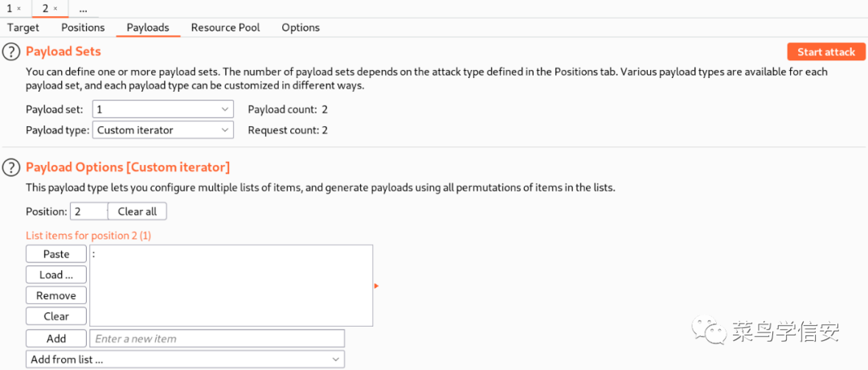Viewport: 868px width, 370px height.
Task: Click orange arrow beside list box
Action: [x=376, y=286]
